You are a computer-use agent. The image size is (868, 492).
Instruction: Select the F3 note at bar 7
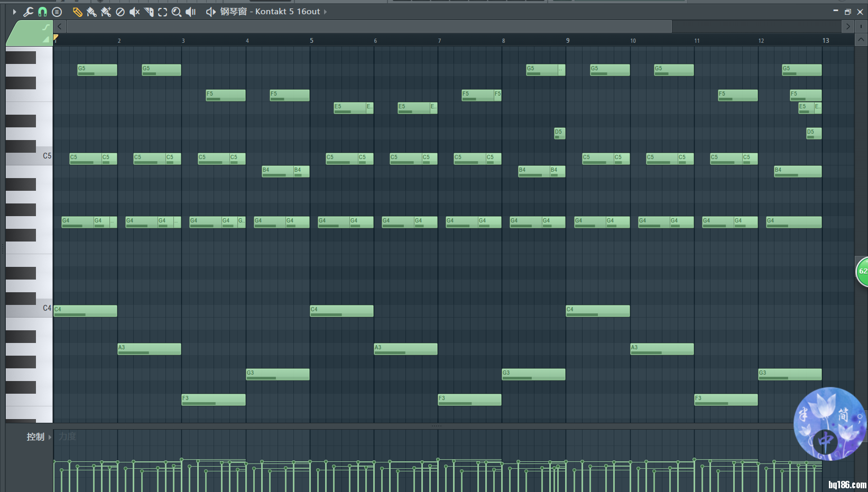(x=469, y=400)
